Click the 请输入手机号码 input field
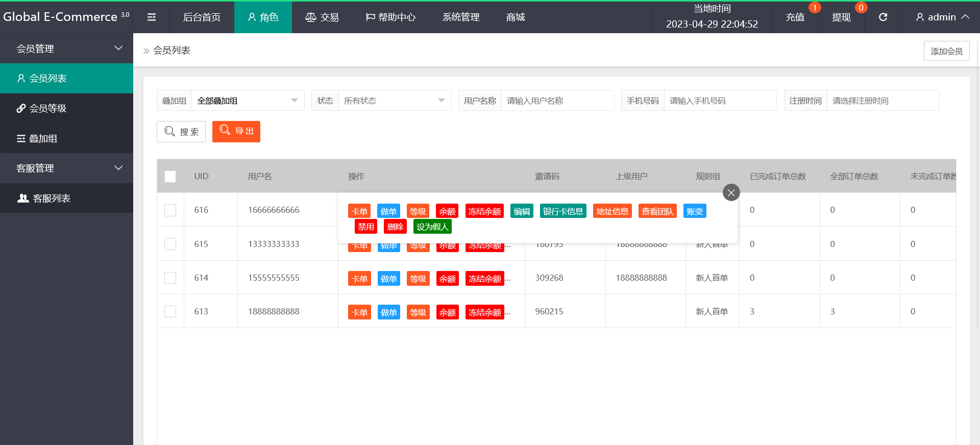Screen dimensions: 980x445 click(720, 101)
